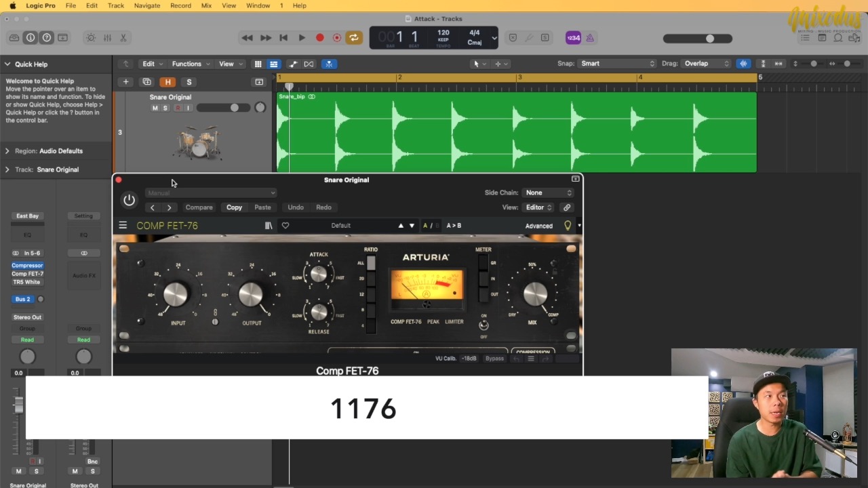This screenshot has height=488, width=868.
Task: Toggle the Metronome click button
Action: pyautogui.click(x=590, y=38)
